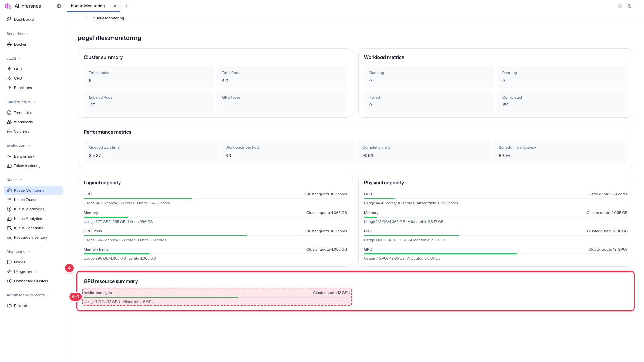Close the Kueue Monitoring tab
The height and width of the screenshot is (362, 644).
coord(115,6)
